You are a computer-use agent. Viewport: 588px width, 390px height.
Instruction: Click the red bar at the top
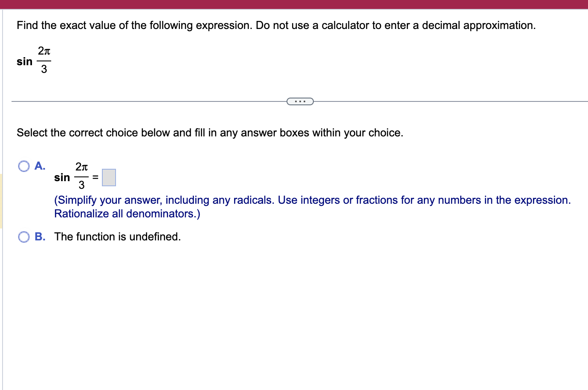click(294, 4)
